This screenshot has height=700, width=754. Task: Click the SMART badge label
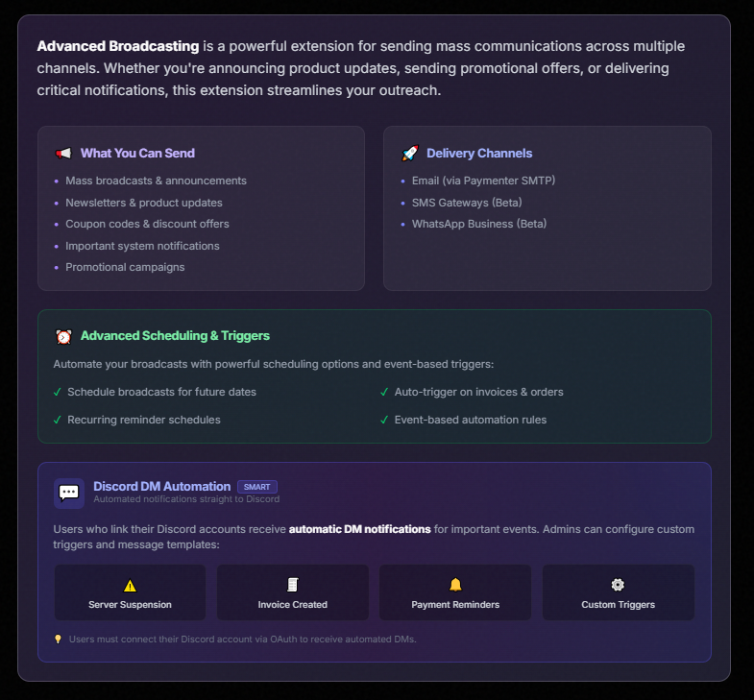(x=257, y=487)
